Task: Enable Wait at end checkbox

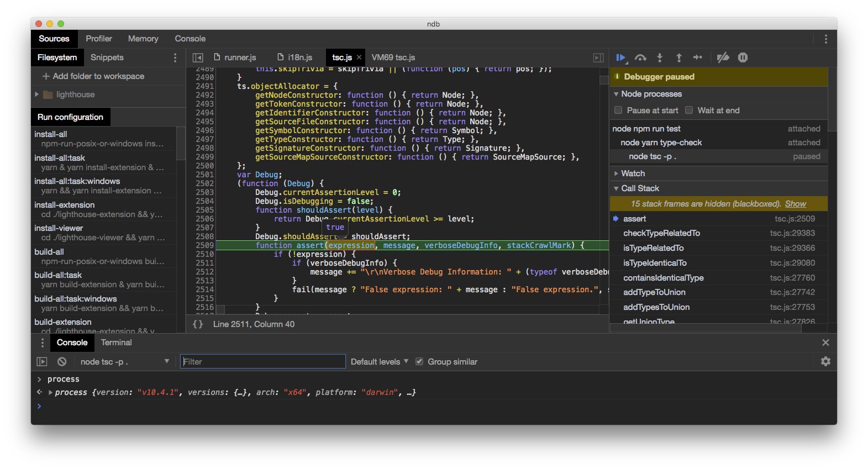Action: point(689,110)
